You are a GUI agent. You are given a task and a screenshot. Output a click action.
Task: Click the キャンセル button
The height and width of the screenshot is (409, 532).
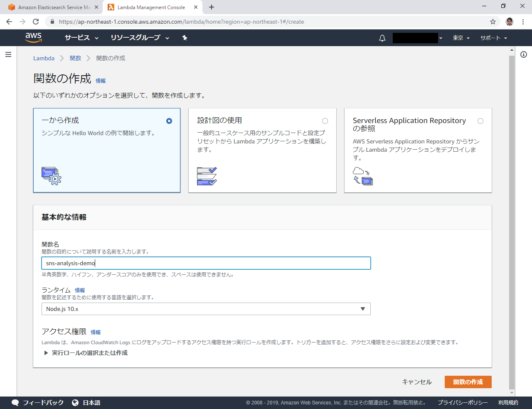(x=416, y=382)
